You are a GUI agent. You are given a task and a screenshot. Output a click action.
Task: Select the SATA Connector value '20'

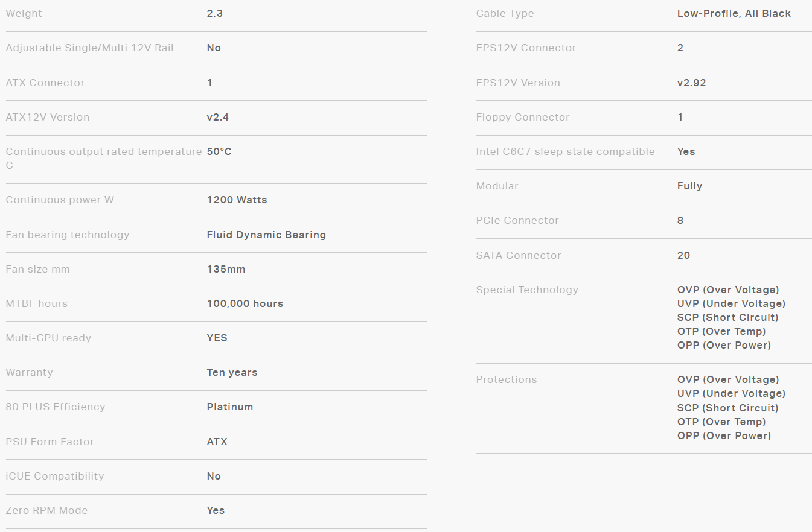pos(683,255)
